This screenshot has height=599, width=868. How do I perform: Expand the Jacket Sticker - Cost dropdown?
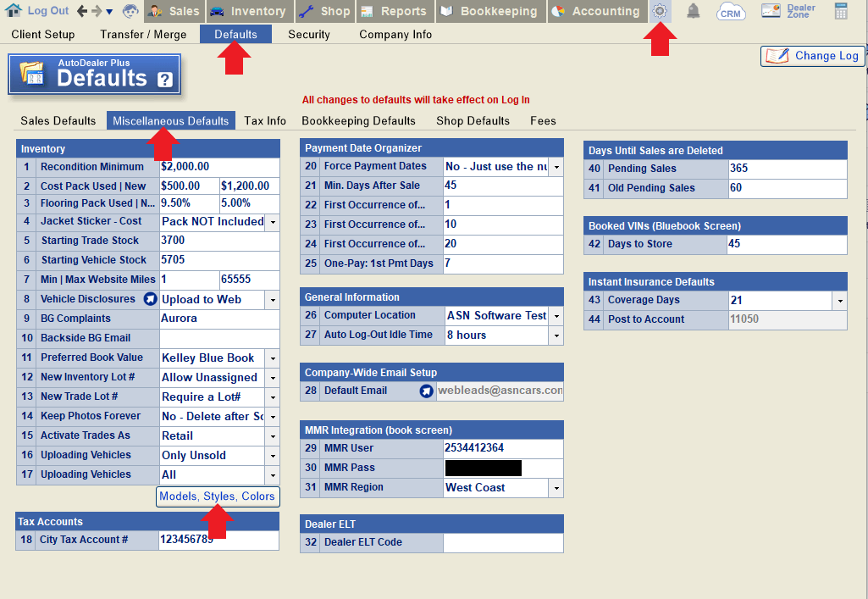click(273, 223)
